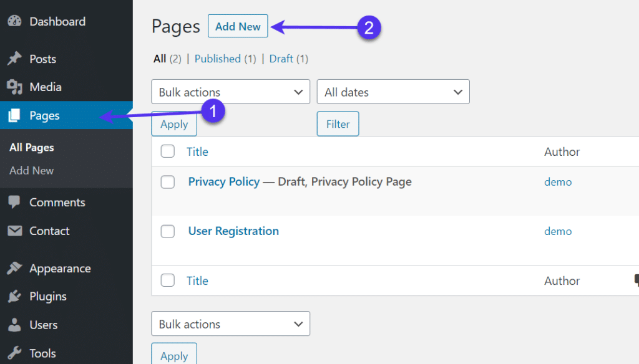Check the User Registration row checkbox
This screenshot has height=364, width=639.
click(167, 231)
